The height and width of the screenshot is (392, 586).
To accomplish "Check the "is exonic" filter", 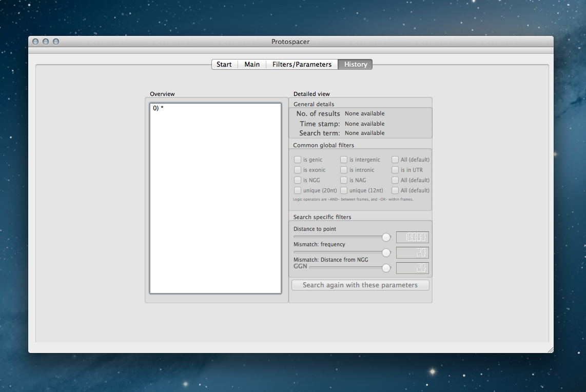I will point(298,170).
